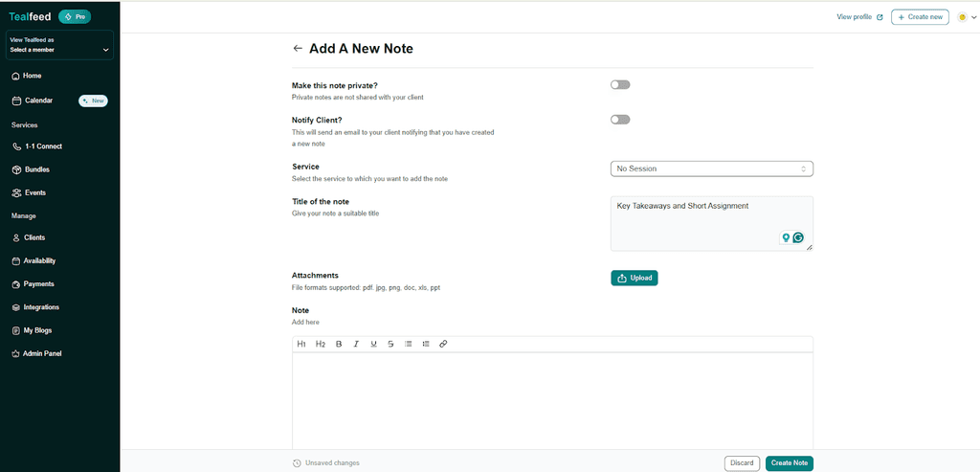This screenshot has width=980, height=472.
Task: Click the Create Note button
Action: [790, 463]
